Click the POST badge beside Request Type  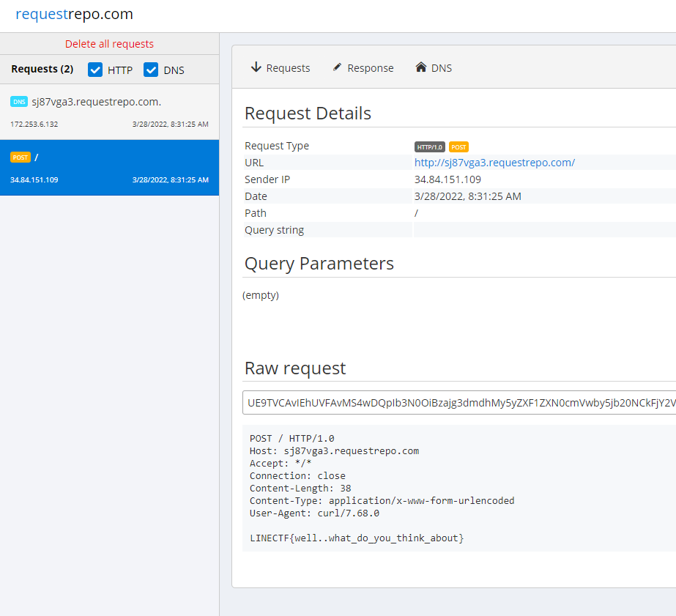[458, 146]
